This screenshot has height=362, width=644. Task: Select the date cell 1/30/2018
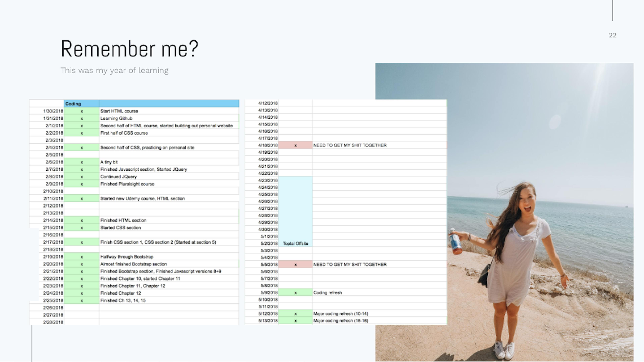pyautogui.click(x=47, y=111)
